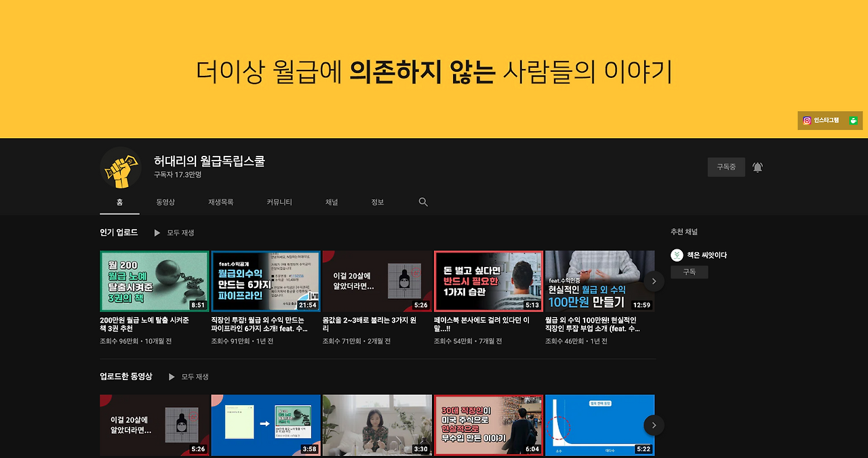868x458 pixels.
Task: Click the 책은 씨앗이다 seedling avatar
Action: tap(676, 255)
